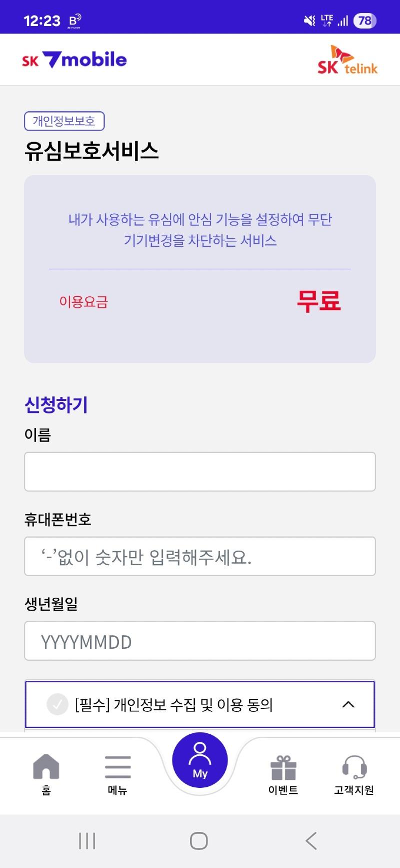Open the My profile circle button

tap(200, 760)
